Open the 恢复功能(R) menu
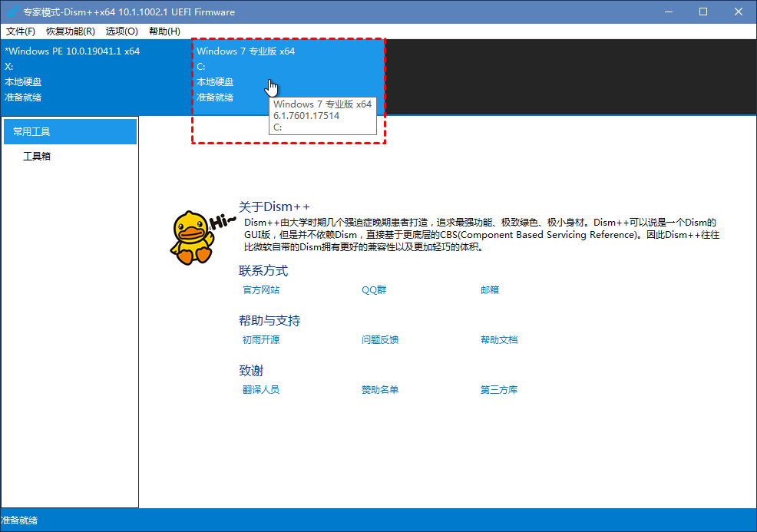757x532 pixels. [71, 31]
